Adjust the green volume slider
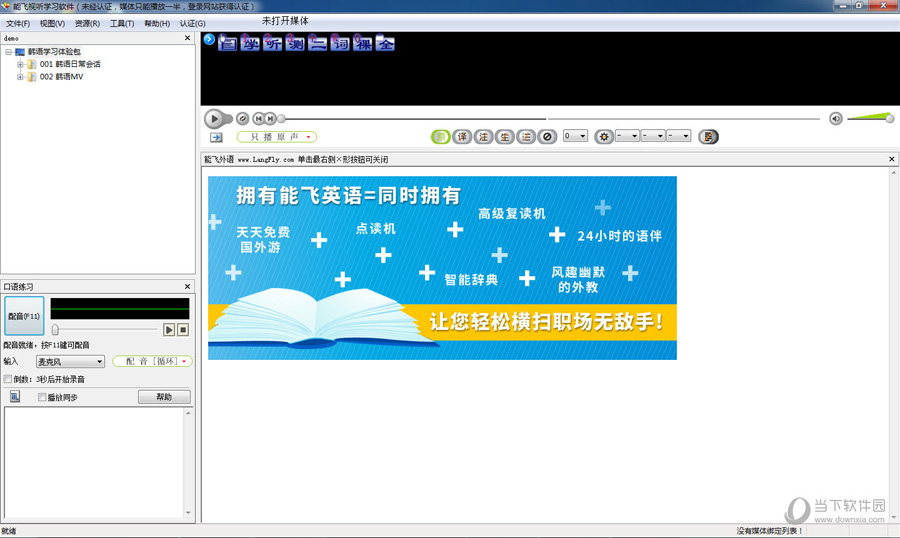This screenshot has width=900, height=538. 870,118
